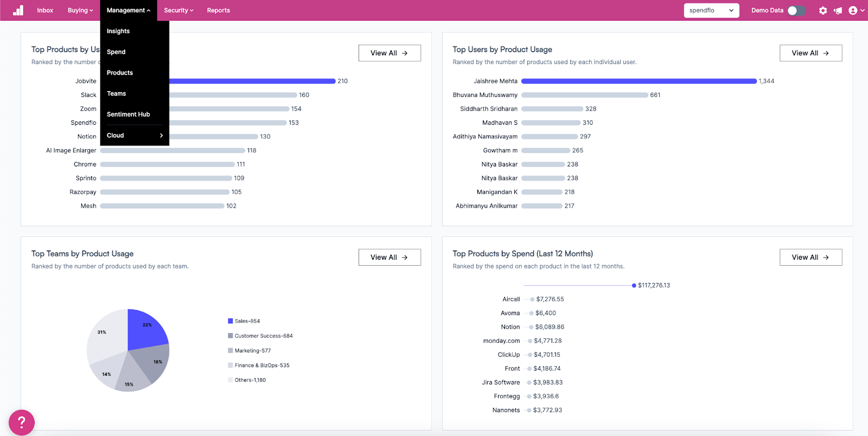Expand the Cloud submenu arrow
868x436 pixels.
pyautogui.click(x=161, y=136)
